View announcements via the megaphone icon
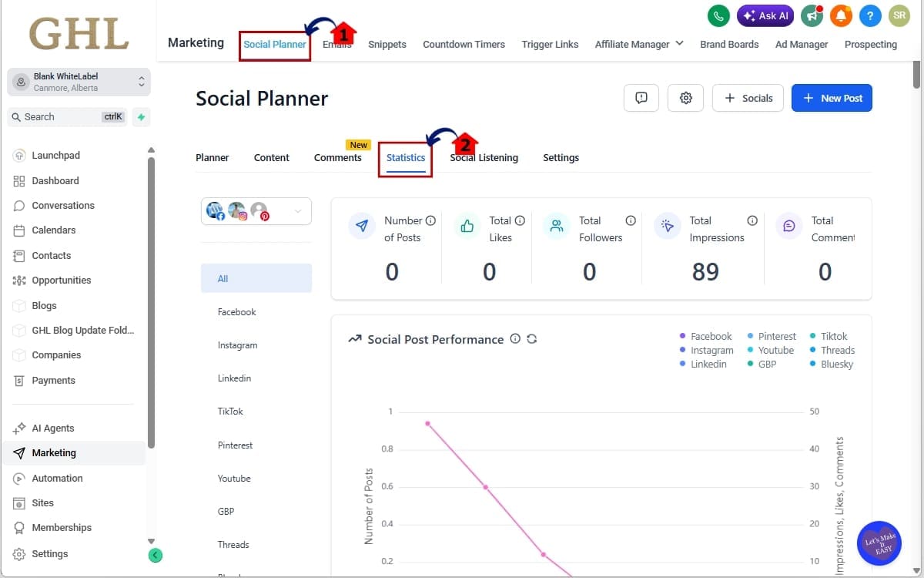This screenshot has height=578, width=924. (x=812, y=15)
